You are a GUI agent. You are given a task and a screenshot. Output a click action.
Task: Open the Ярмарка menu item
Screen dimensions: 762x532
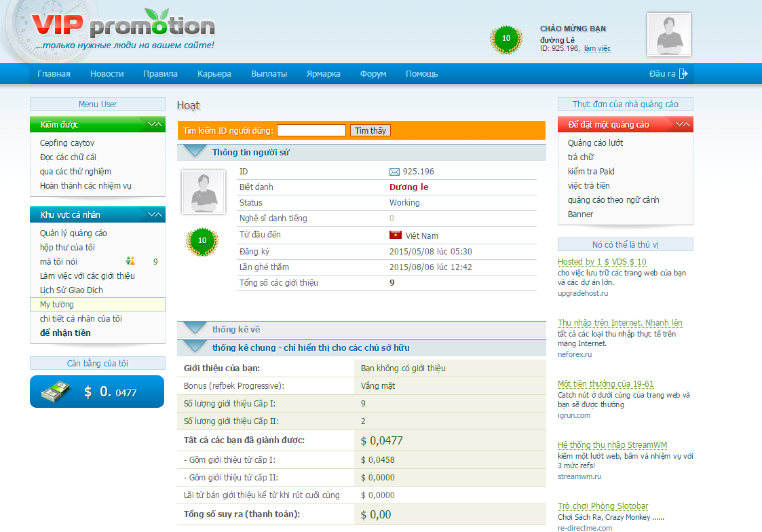pos(323,74)
